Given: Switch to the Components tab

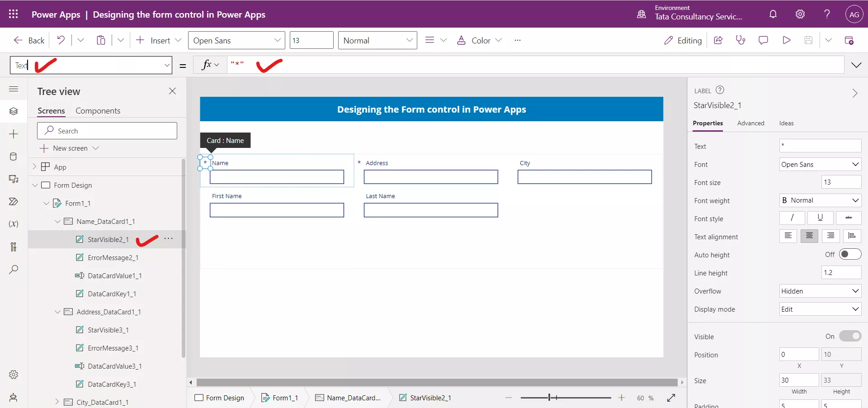Looking at the screenshot, I should click(x=98, y=110).
